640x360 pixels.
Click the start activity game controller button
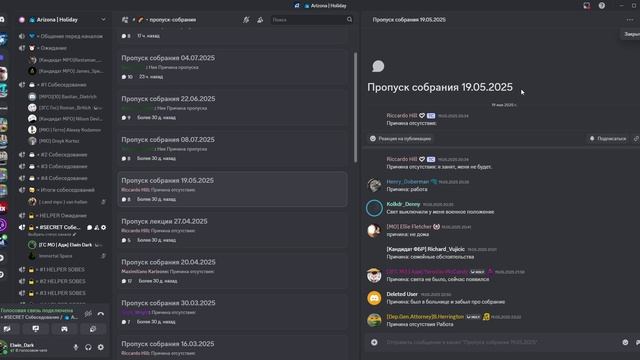pos(64,329)
